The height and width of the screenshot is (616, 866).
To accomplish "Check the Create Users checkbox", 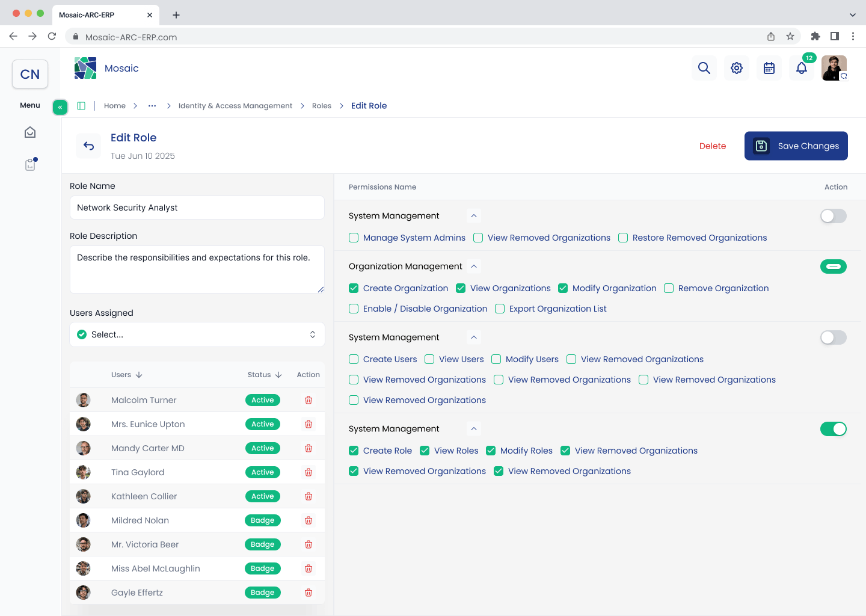I will click(x=354, y=359).
